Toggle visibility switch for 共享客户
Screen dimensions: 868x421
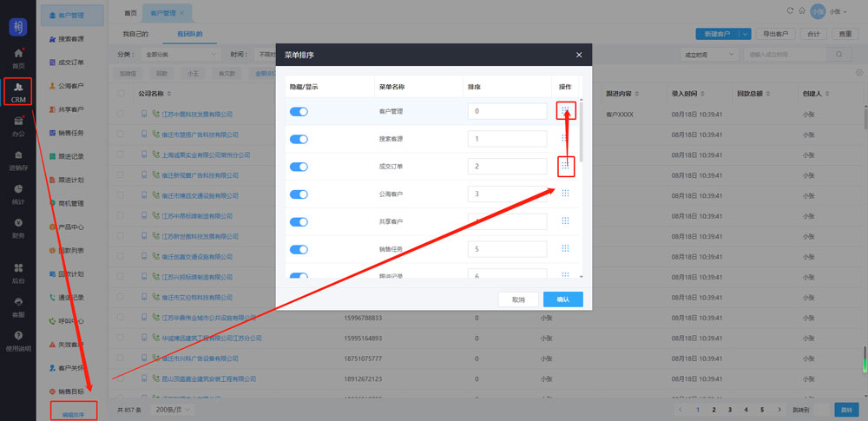coord(299,222)
